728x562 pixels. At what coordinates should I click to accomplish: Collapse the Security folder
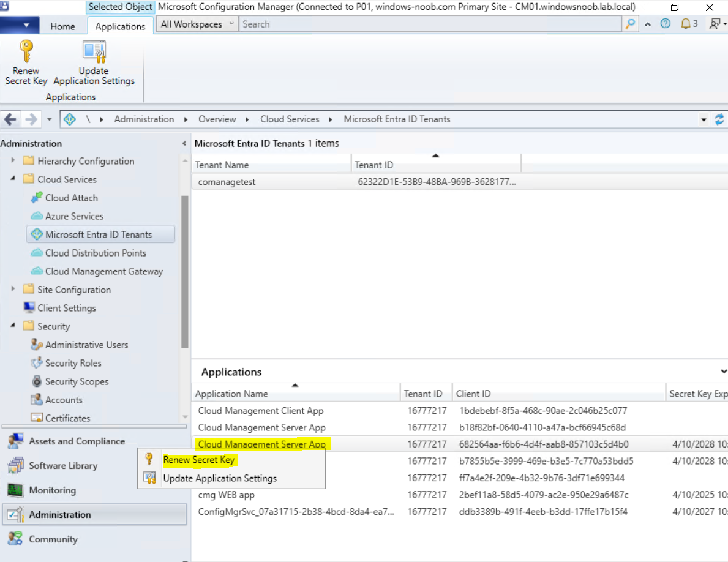(13, 326)
